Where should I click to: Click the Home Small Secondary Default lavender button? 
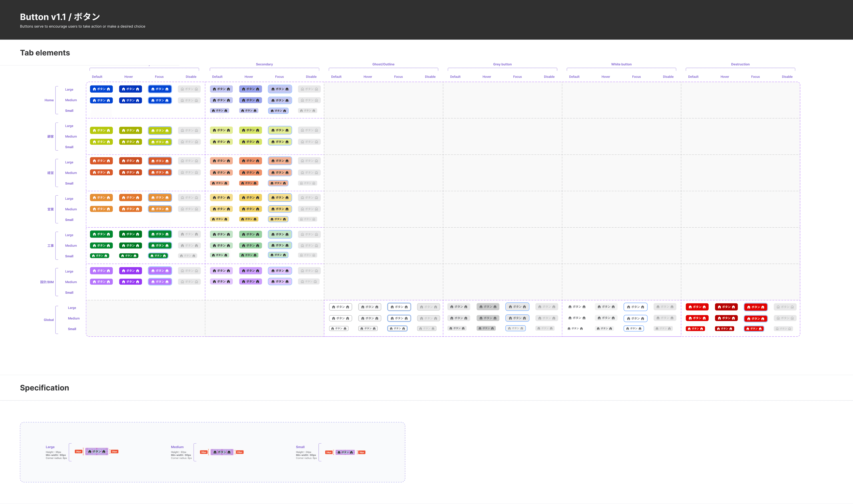tap(219, 111)
